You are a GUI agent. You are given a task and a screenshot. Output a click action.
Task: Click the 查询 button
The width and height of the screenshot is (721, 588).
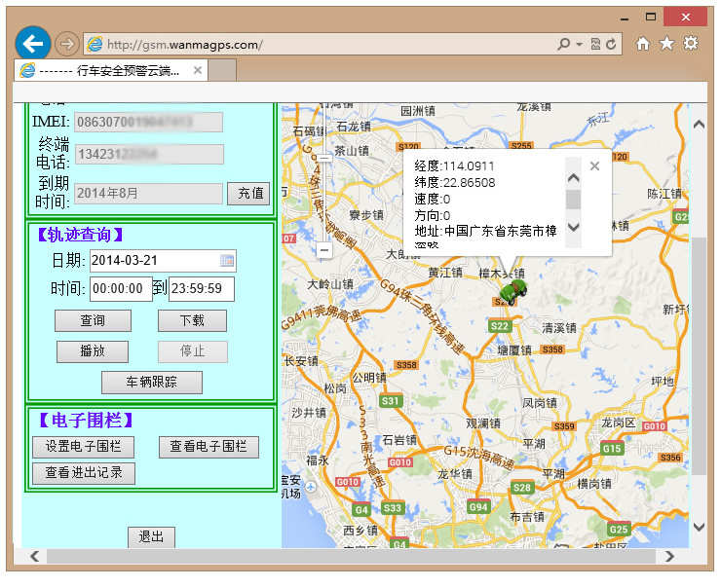93,321
